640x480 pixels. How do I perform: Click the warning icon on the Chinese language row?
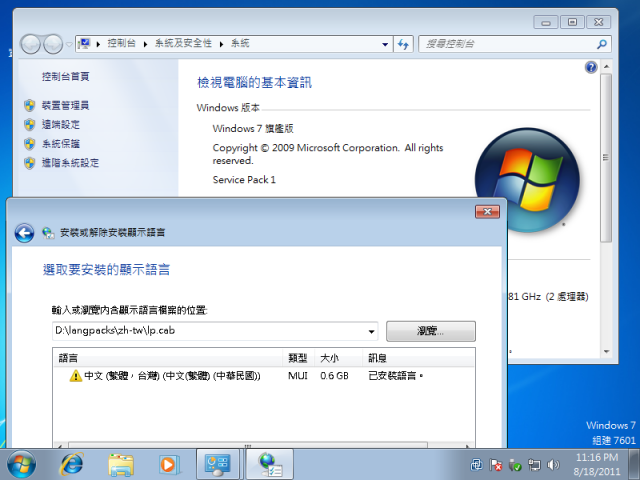tap(76, 376)
